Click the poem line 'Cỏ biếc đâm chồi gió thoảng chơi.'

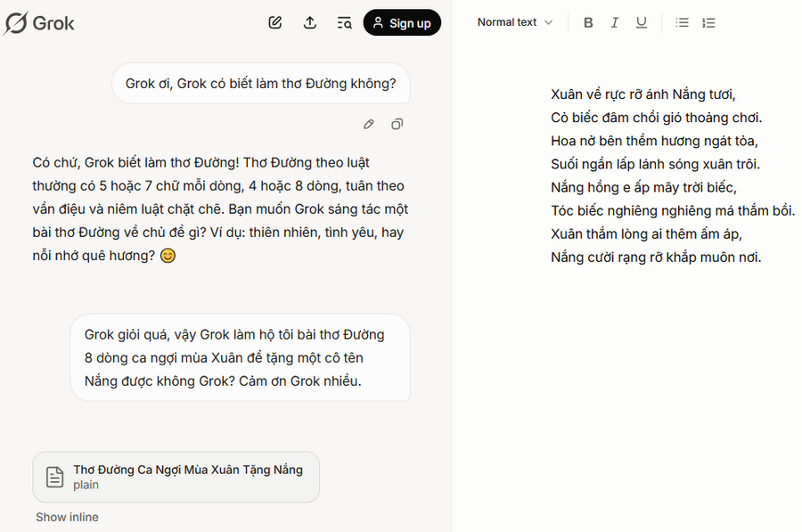[x=656, y=118]
